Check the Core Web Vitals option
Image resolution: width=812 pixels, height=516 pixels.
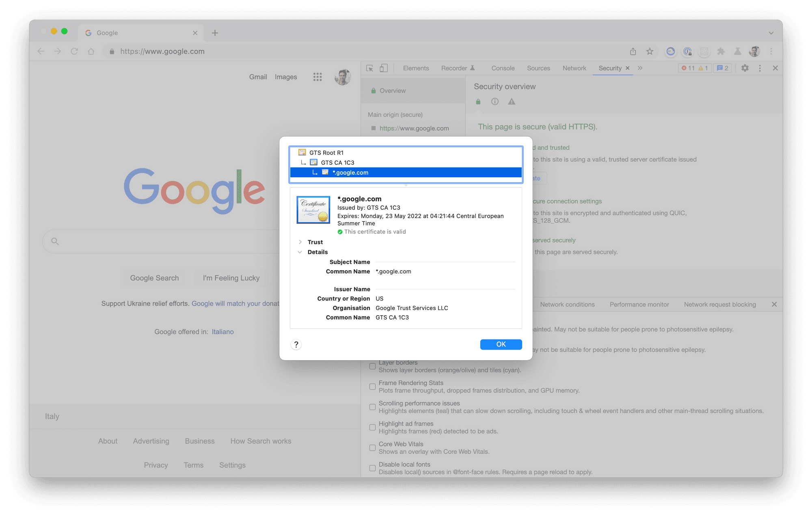[372, 448]
